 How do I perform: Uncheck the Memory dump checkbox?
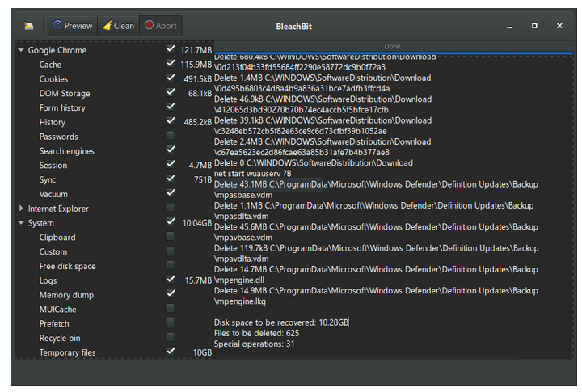[x=171, y=293]
